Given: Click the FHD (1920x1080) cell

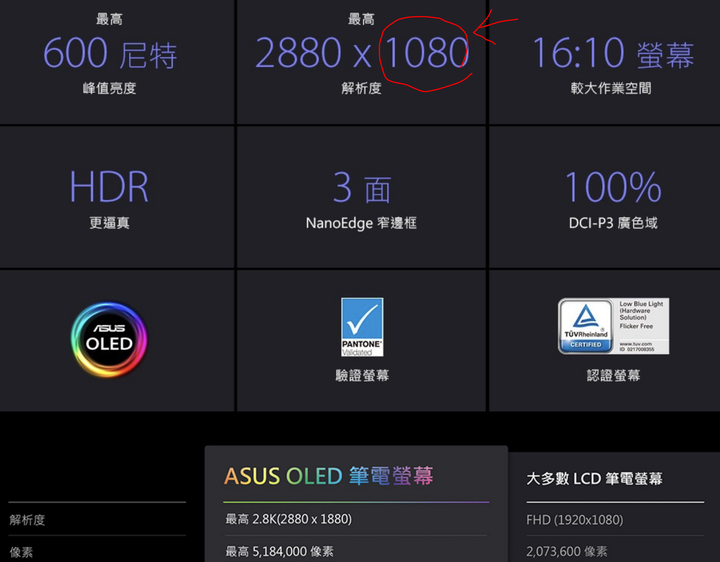Looking at the screenshot, I should (575, 520).
